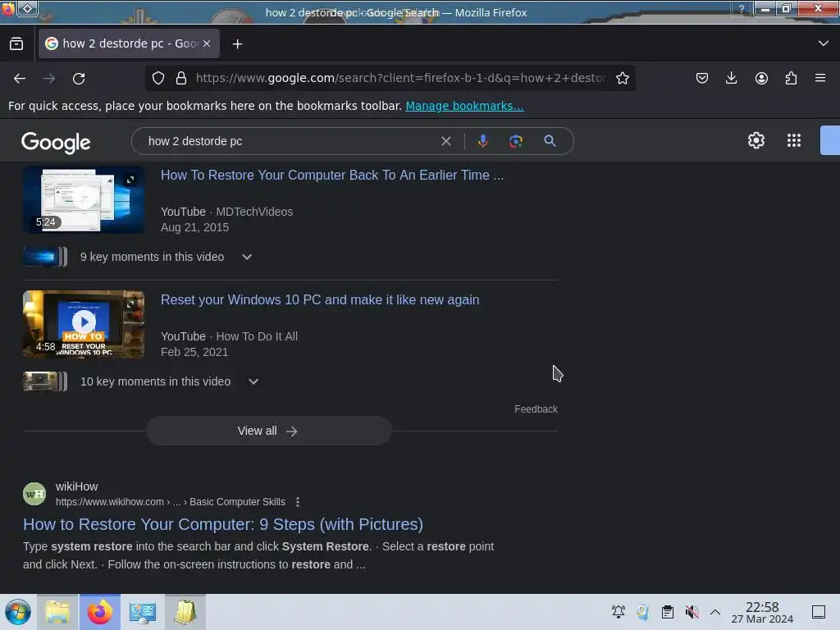The width and height of the screenshot is (840, 630).
Task: Open the Manage bookmarks link
Action: pyautogui.click(x=464, y=106)
